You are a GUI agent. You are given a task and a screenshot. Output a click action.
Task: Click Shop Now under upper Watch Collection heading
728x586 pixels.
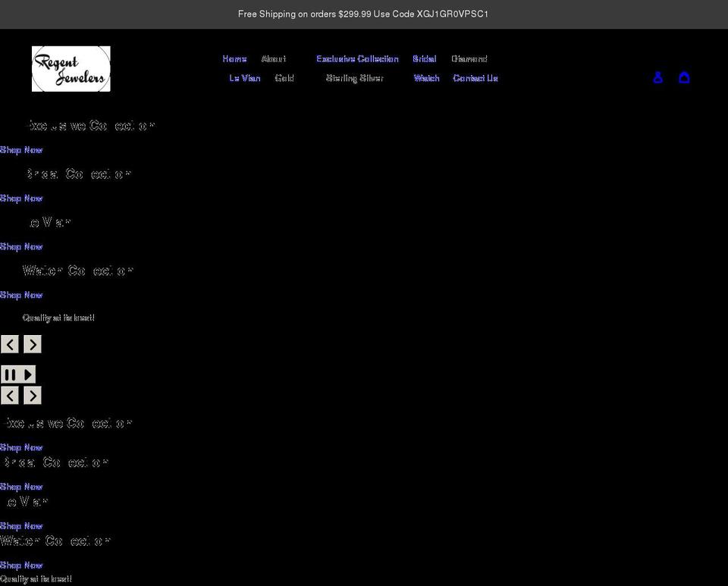21,295
